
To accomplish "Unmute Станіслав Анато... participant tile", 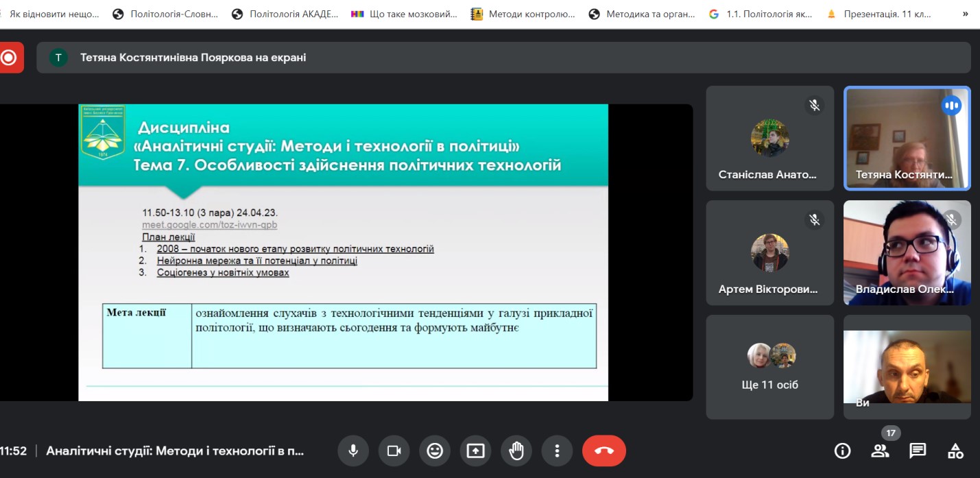I will click(x=814, y=105).
